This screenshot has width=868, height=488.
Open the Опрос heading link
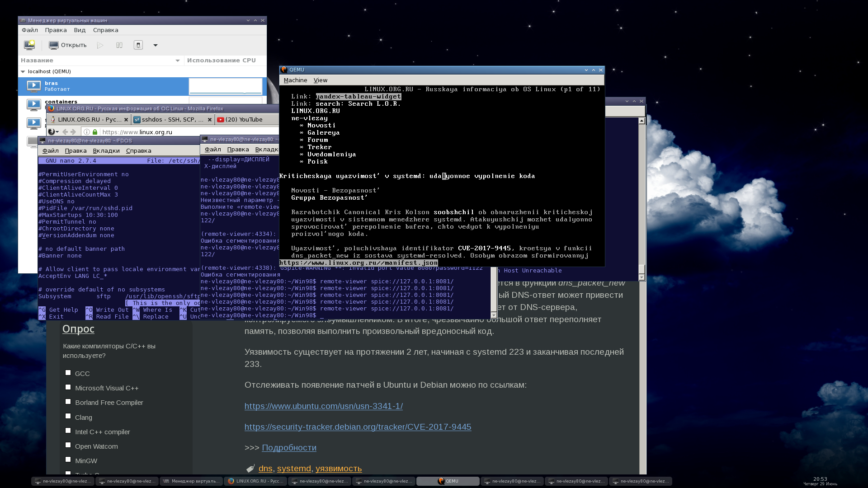(x=78, y=329)
